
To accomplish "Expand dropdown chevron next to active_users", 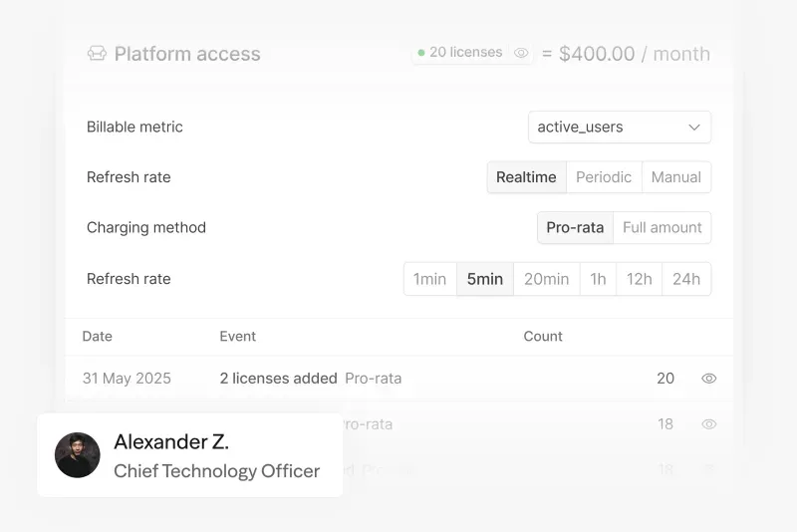I will [694, 128].
